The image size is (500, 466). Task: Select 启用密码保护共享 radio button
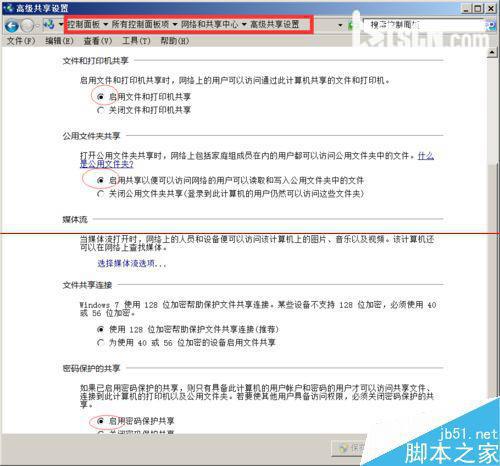click(x=100, y=421)
